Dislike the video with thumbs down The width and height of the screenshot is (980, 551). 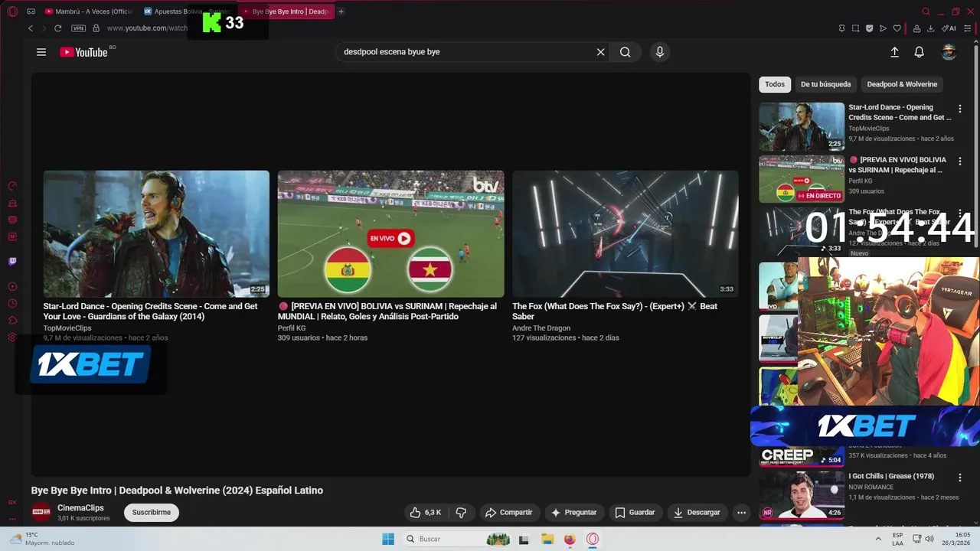point(461,512)
